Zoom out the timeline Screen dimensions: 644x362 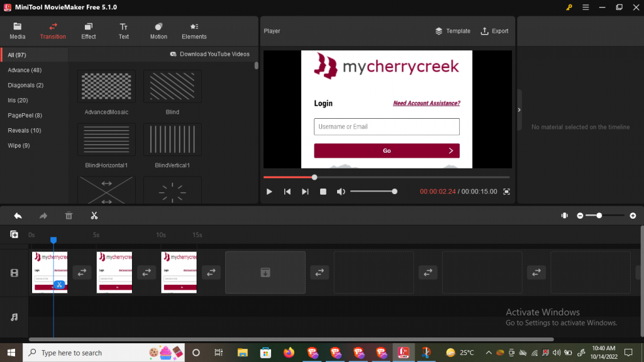coord(580,216)
